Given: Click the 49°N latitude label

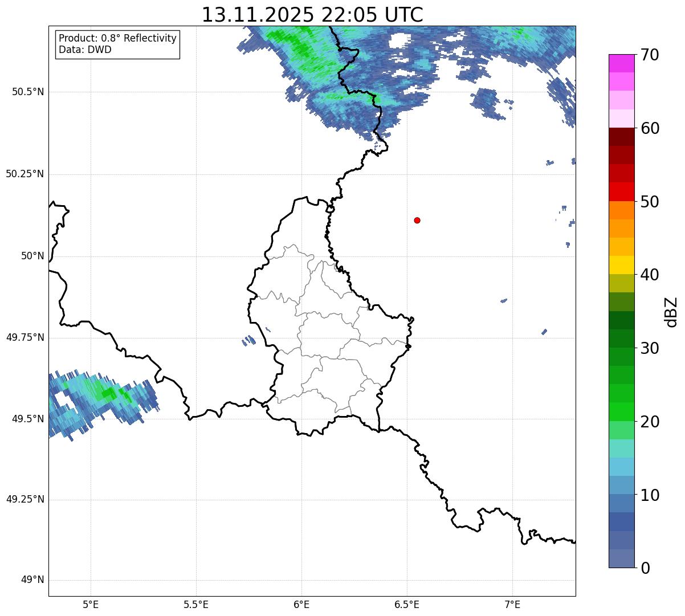Looking at the screenshot, I should tap(32, 580).
